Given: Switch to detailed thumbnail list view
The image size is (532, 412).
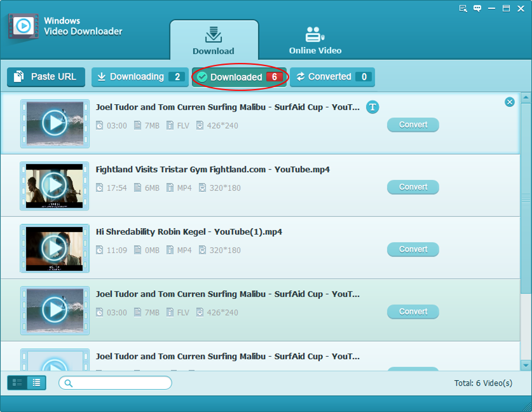Looking at the screenshot, I should coord(17,383).
